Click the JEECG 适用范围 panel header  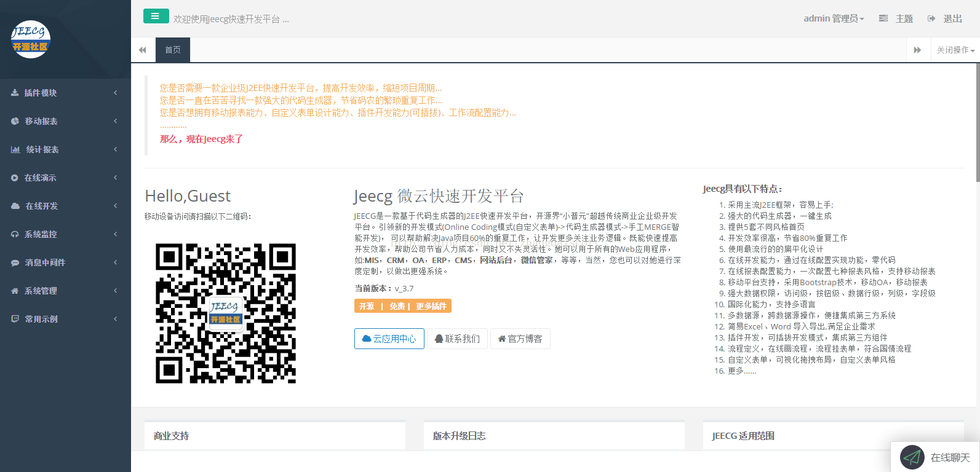pyautogui.click(x=834, y=436)
